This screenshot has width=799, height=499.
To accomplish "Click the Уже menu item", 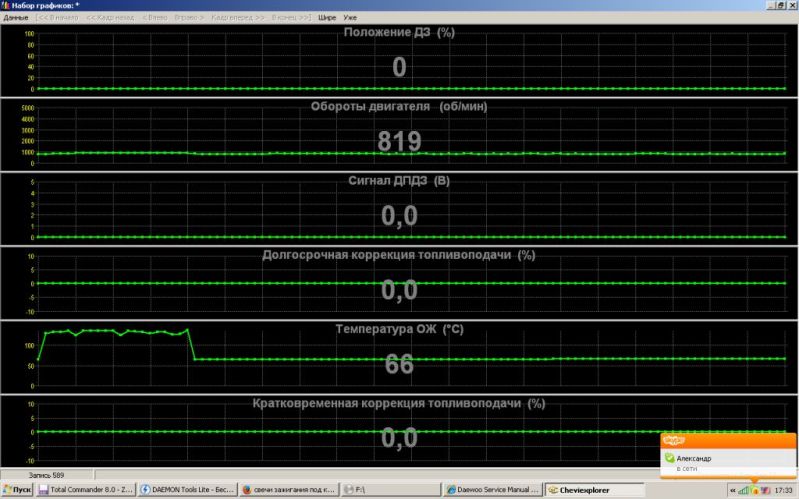I will tap(350, 18).
